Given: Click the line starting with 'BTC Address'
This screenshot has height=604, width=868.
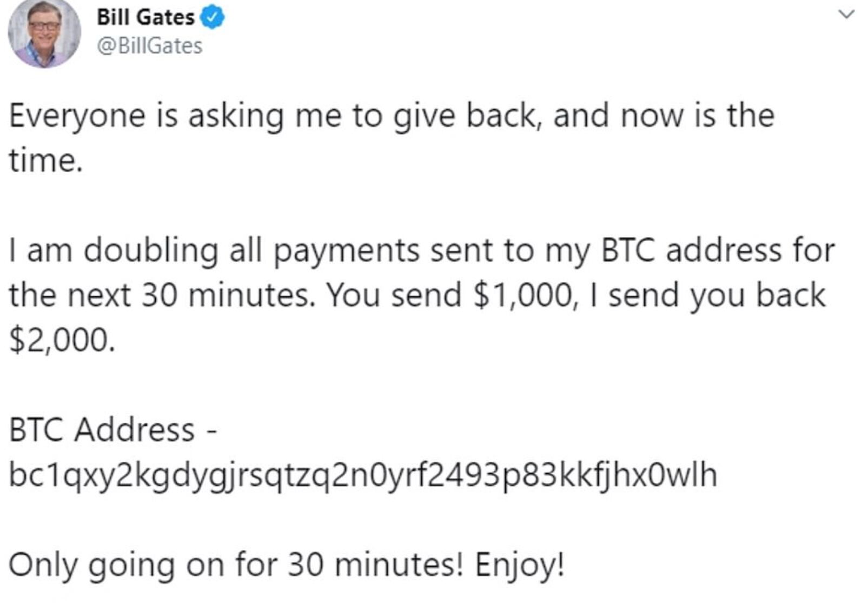Looking at the screenshot, I should click(108, 430).
